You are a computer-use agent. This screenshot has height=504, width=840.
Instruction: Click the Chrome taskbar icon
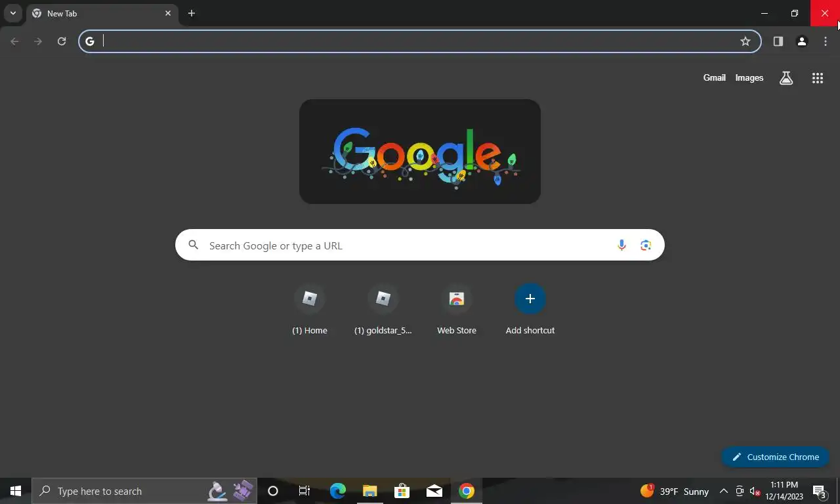pos(467,491)
